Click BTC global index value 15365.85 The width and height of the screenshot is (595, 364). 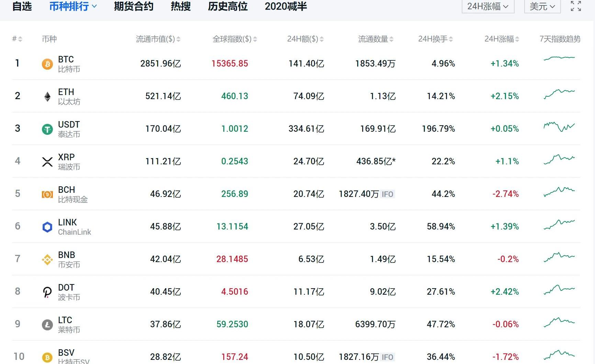coord(230,64)
